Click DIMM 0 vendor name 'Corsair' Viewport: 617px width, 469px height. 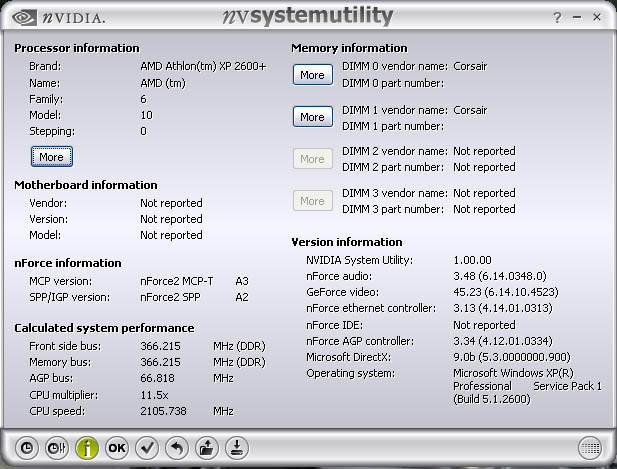click(470, 66)
